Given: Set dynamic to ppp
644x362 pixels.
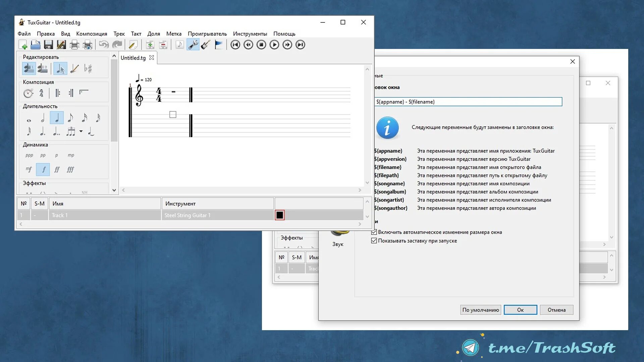Looking at the screenshot, I should (x=29, y=155).
